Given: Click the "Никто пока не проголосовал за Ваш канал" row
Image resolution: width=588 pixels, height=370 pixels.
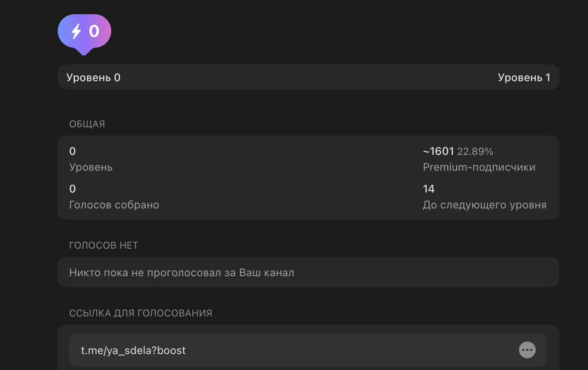Looking at the screenshot, I should pos(182,272).
